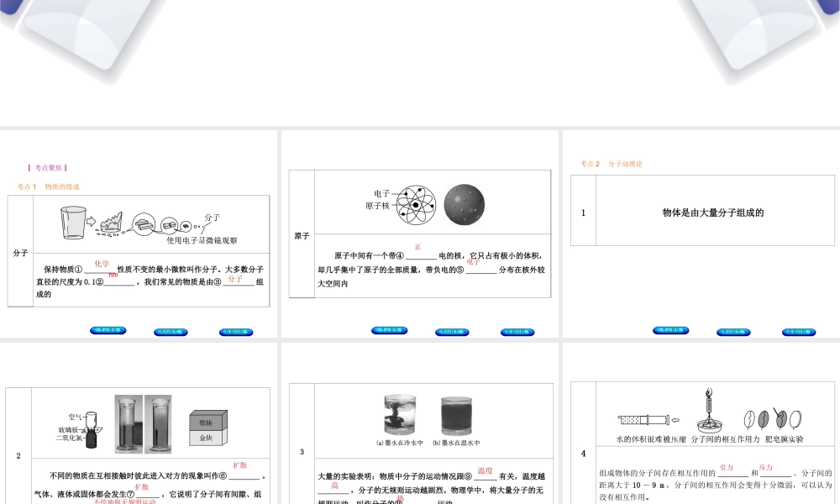Click the 电子 label beside atom diagram
Screen dimensions: 840x504
pyautogui.click(x=382, y=193)
